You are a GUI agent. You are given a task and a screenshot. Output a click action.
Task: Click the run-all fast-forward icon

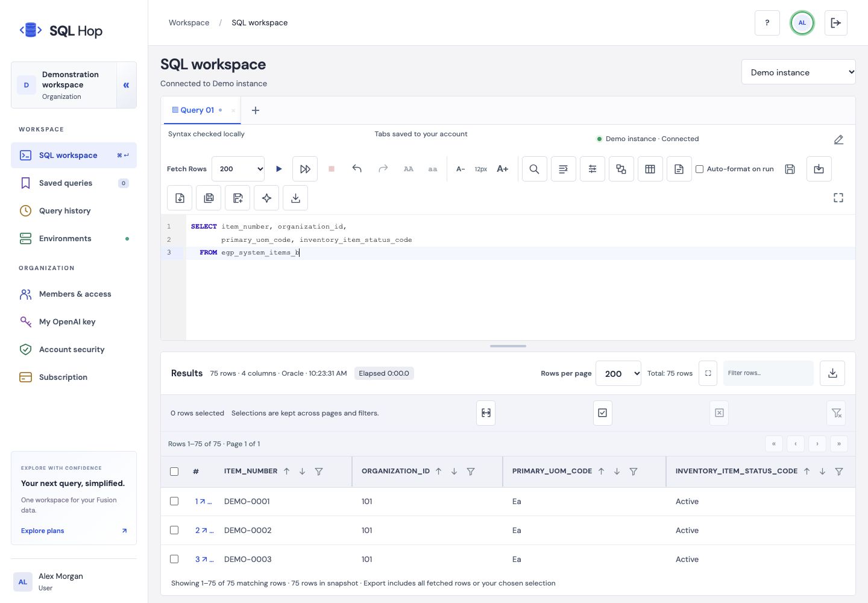[x=305, y=169]
